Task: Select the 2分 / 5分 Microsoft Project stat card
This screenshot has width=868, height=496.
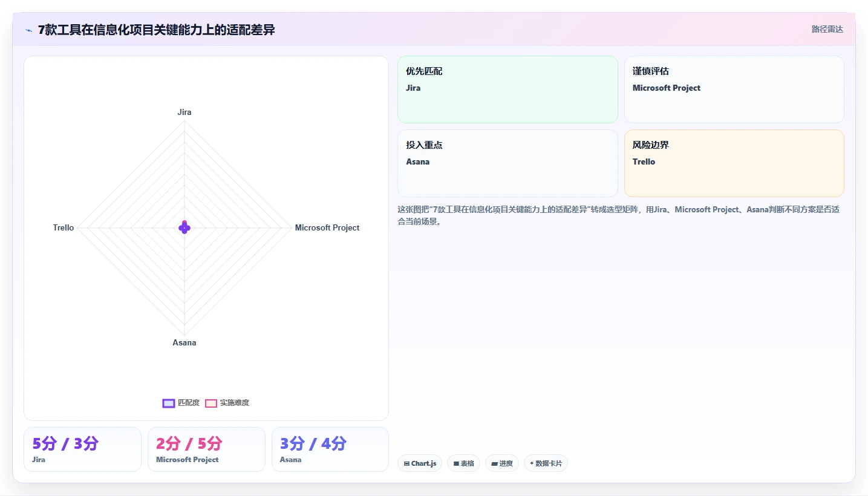Action: 206,449
